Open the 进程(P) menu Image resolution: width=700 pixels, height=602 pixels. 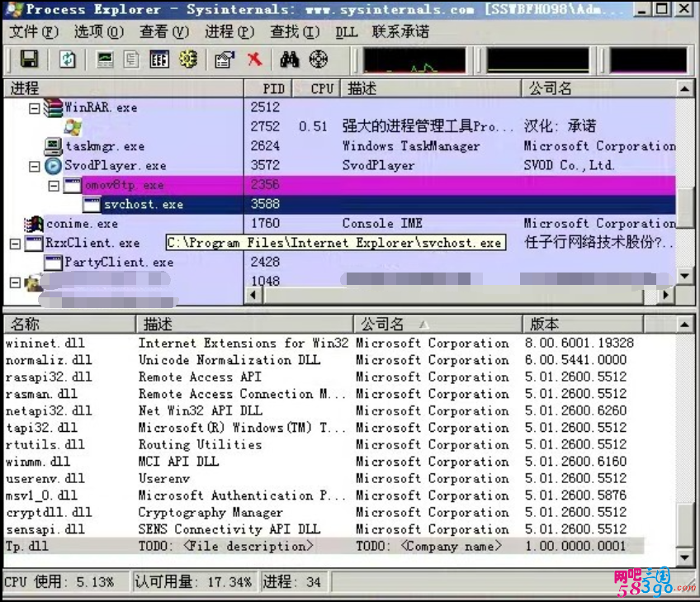tap(229, 31)
